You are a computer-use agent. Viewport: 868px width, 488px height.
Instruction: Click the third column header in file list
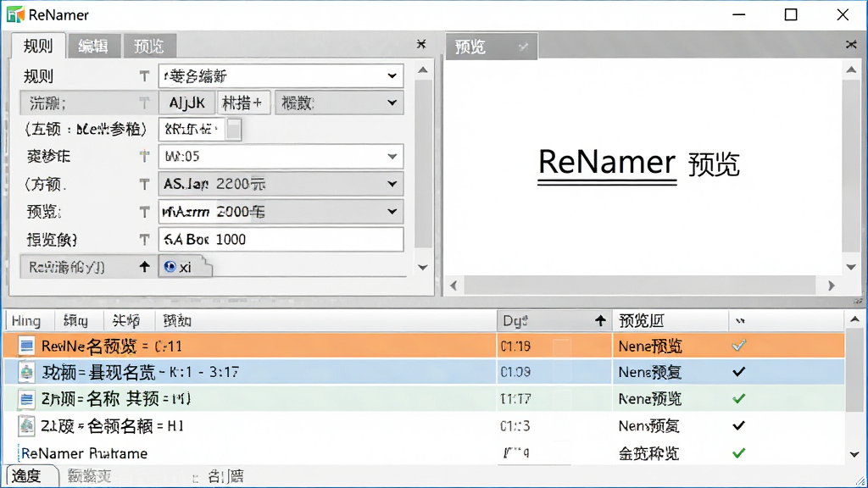coord(129,321)
